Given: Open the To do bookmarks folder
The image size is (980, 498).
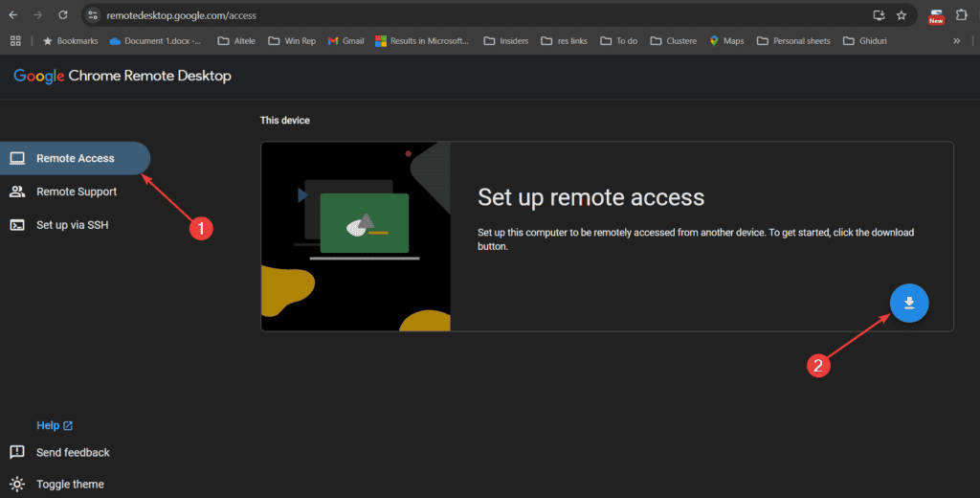Looking at the screenshot, I should 619,40.
